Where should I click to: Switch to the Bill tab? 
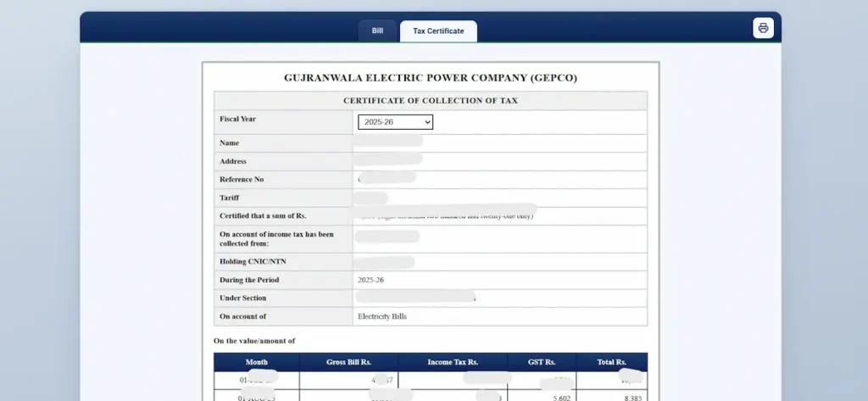pos(377,31)
